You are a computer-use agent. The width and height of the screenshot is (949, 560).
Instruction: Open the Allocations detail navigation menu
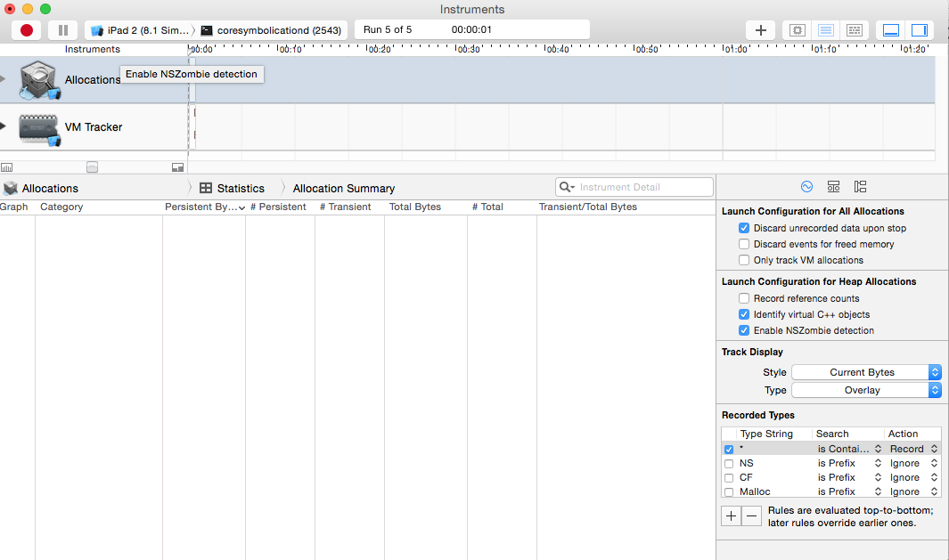point(43,188)
